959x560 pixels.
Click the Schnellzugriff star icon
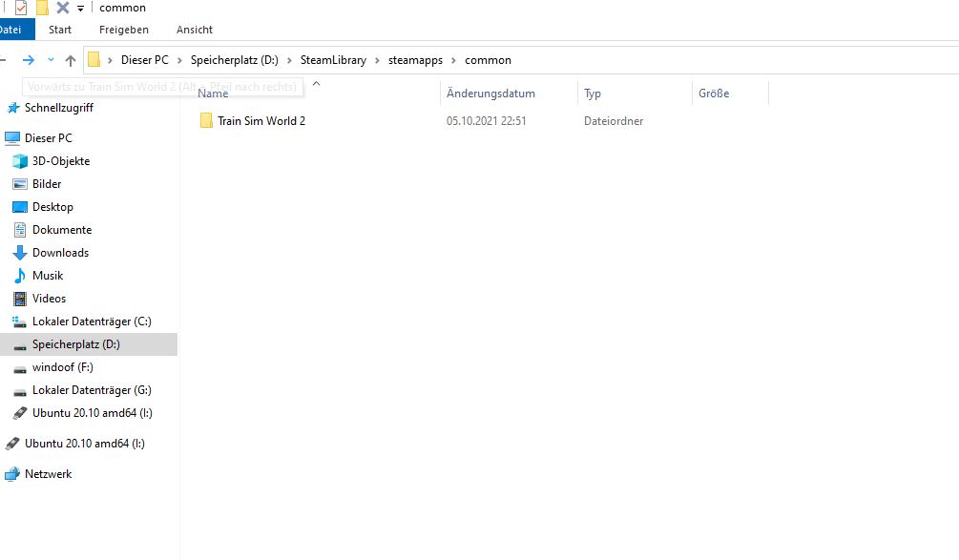[12, 108]
